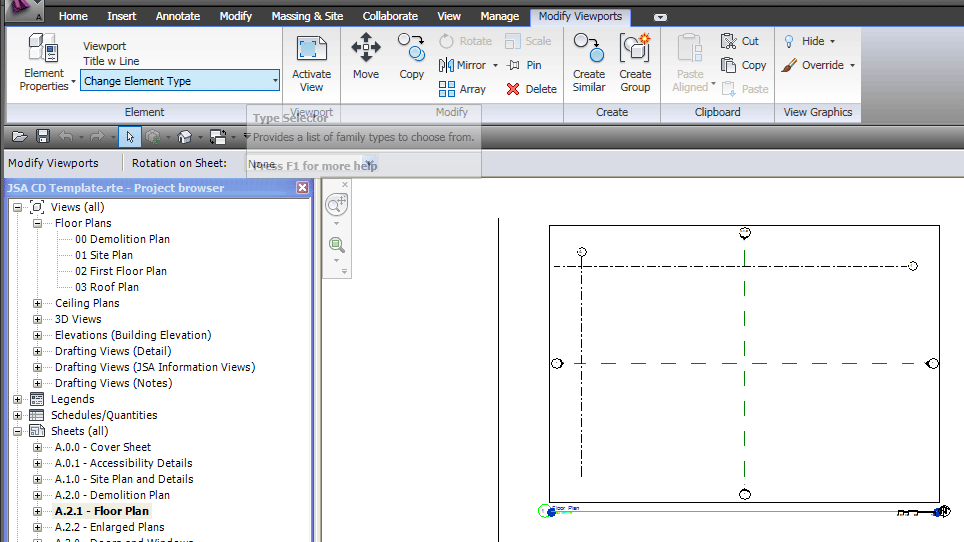
Task: Click the Mirror tool icon
Action: pos(446,65)
